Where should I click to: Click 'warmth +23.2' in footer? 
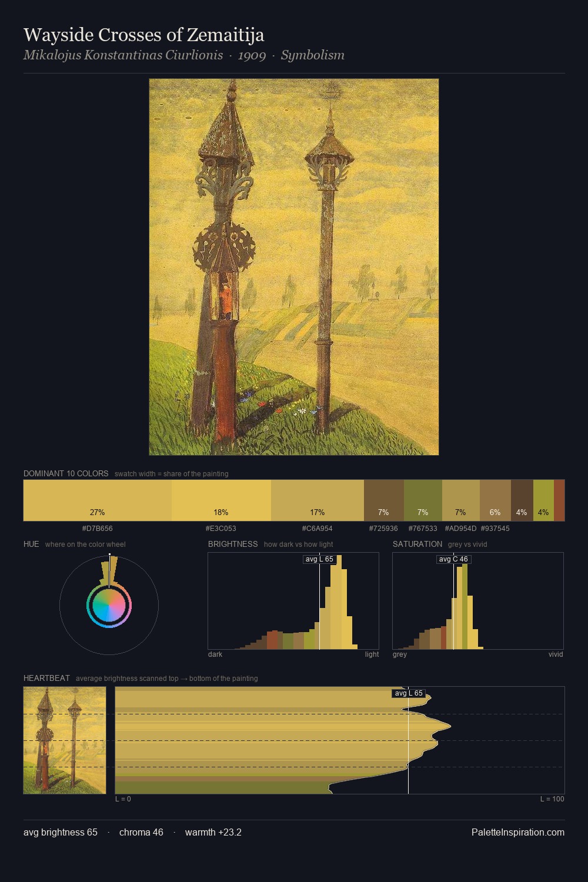[x=213, y=833]
